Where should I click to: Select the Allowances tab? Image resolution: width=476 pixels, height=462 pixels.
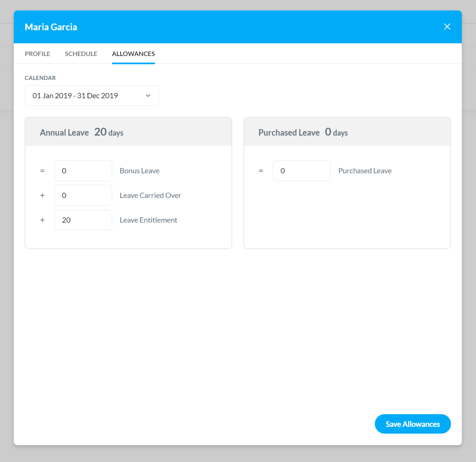click(133, 54)
